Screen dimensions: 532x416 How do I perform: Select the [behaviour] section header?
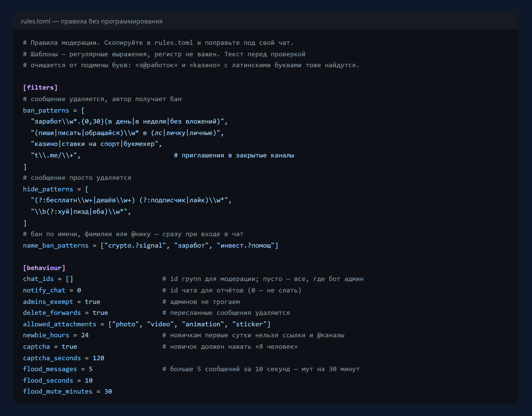pyautogui.click(x=44, y=268)
